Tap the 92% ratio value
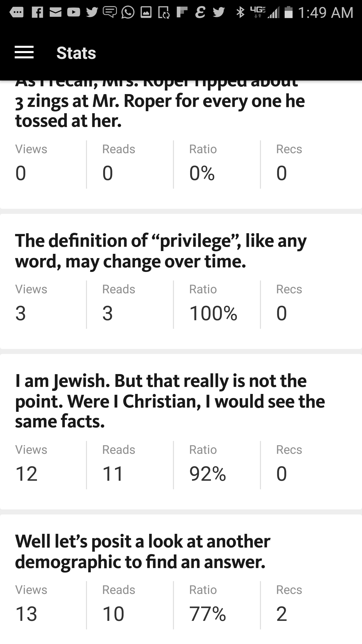The image size is (362, 644). [208, 474]
